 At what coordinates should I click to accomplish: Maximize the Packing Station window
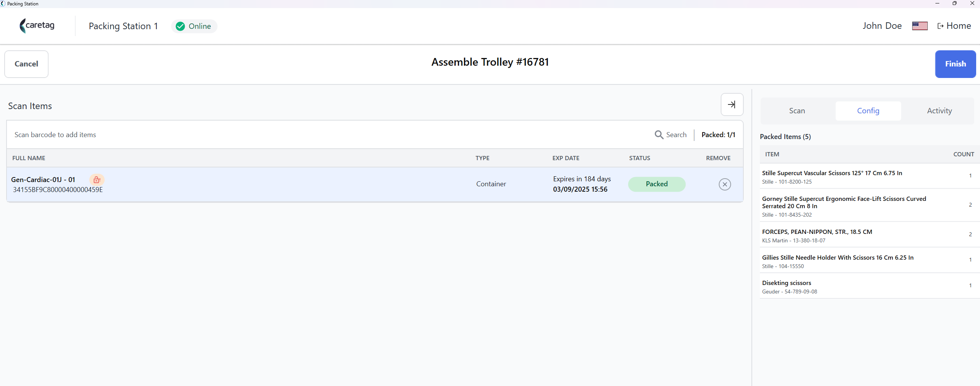pyautogui.click(x=954, y=3)
